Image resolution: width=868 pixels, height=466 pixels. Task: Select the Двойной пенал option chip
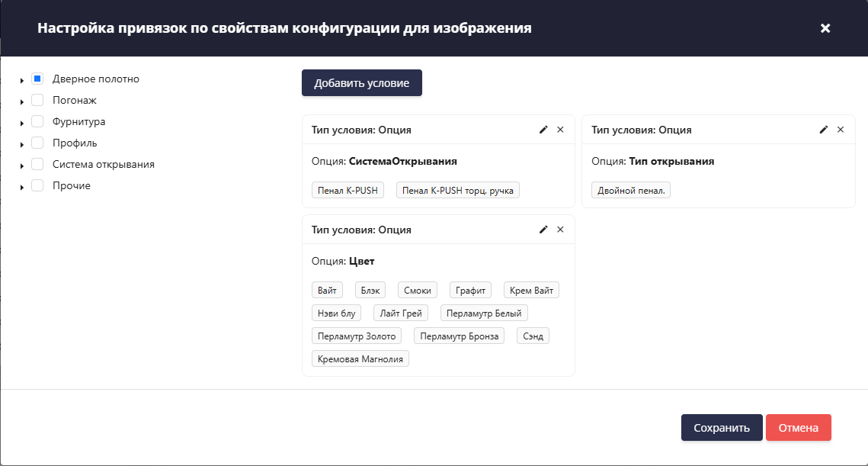(x=630, y=189)
